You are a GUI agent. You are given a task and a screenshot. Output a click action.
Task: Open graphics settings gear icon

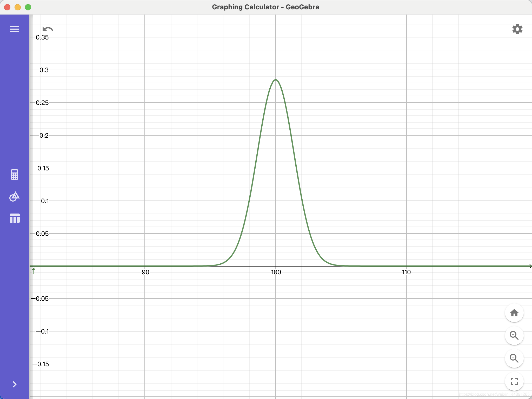[x=517, y=29]
